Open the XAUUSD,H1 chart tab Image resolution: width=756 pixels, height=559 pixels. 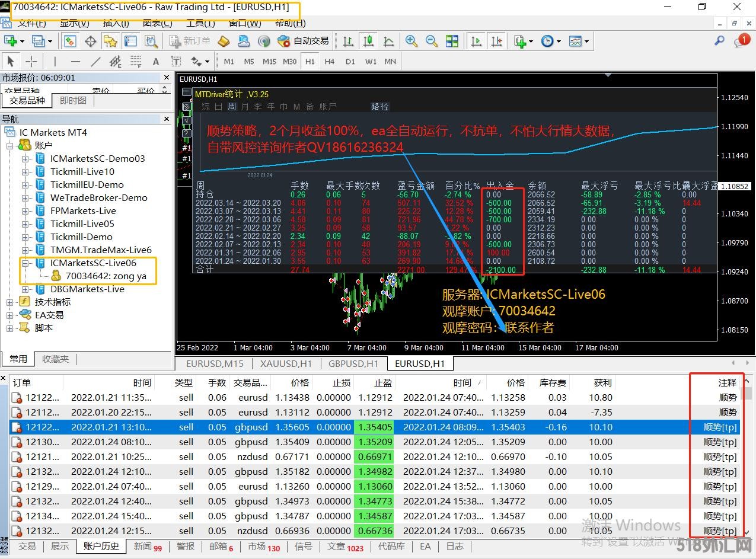click(x=285, y=363)
